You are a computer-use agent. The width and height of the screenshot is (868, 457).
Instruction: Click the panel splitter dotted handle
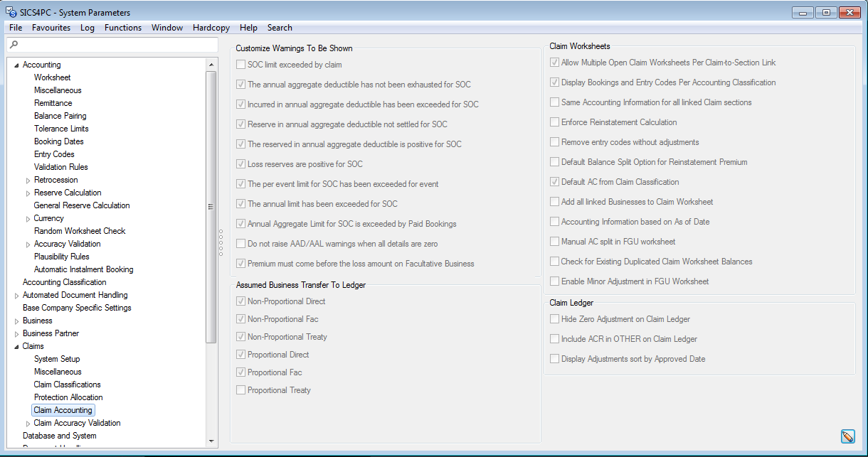tap(221, 244)
